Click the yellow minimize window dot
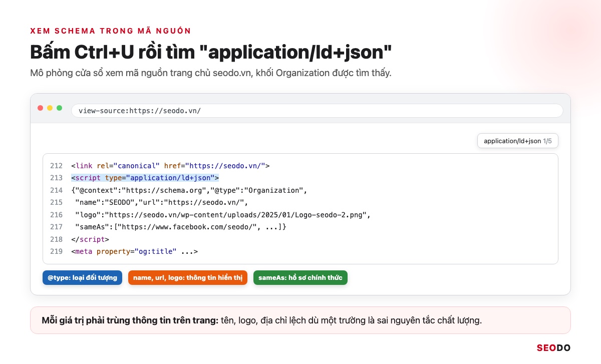Viewport: 601px width, 364px height. [50, 108]
